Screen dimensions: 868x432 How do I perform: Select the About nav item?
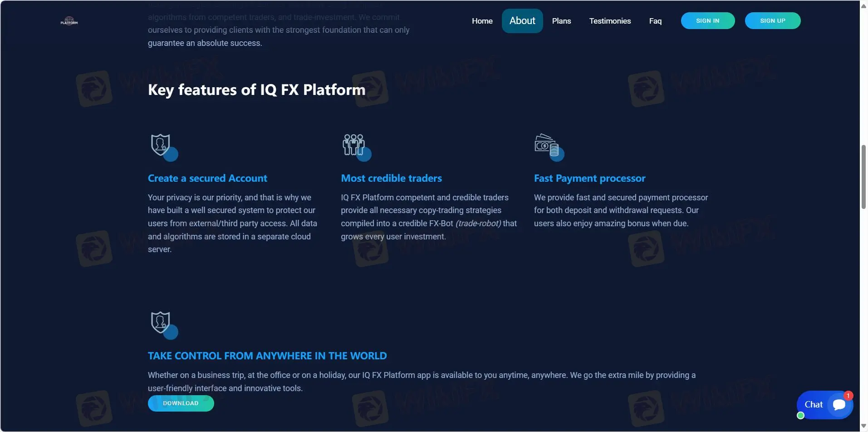[x=522, y=21]
